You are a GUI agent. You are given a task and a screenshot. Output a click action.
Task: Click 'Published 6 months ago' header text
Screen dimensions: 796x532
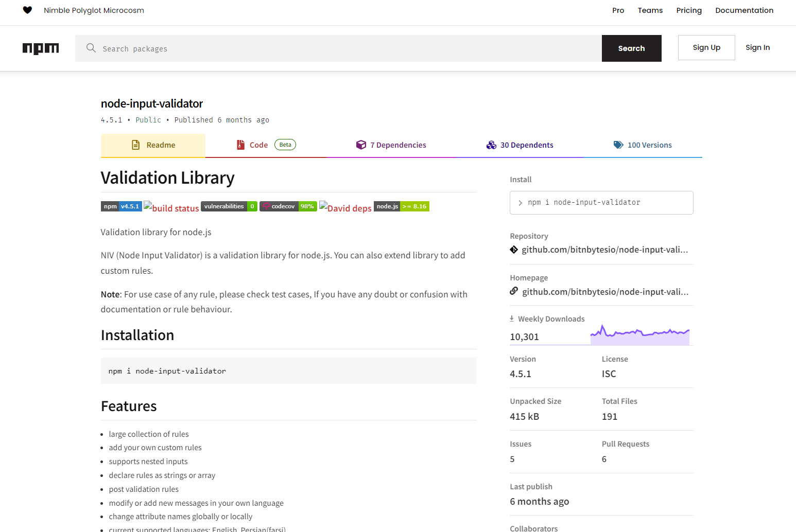[x=222, y=120]
